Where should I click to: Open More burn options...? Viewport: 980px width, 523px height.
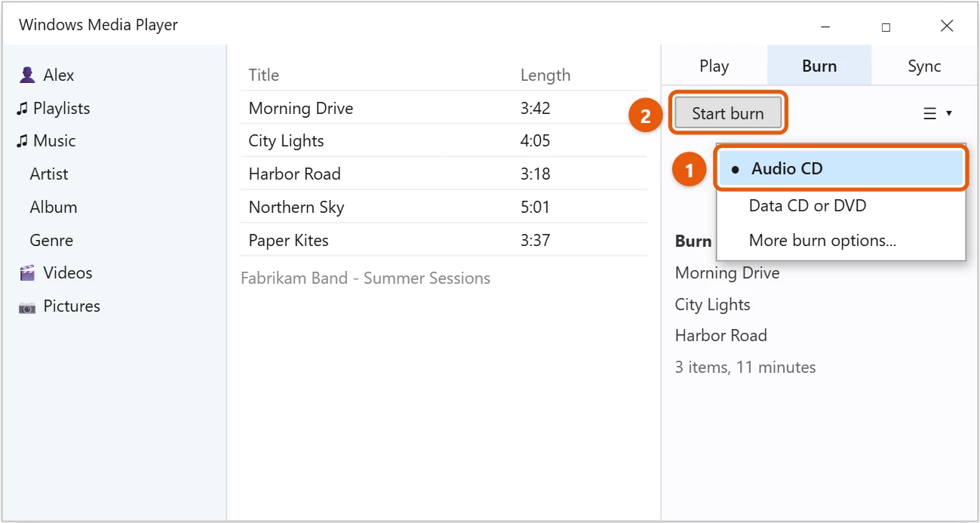(822, 241)
